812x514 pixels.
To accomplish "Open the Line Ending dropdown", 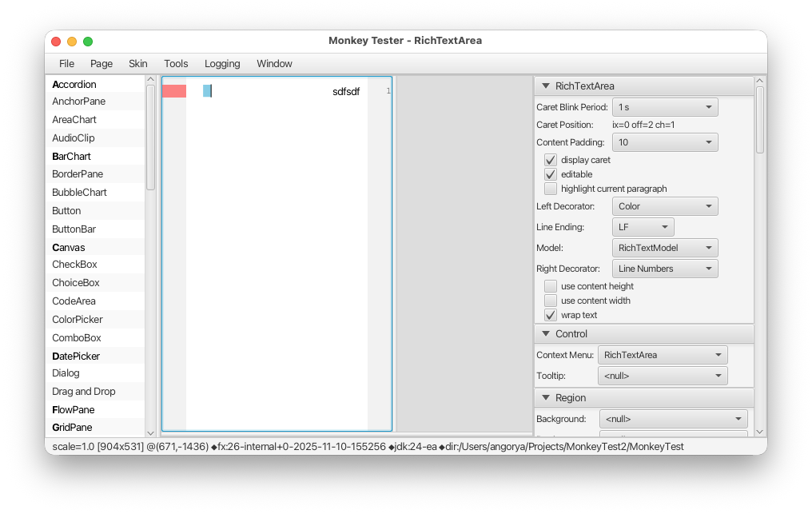I will tap(643, 227).
